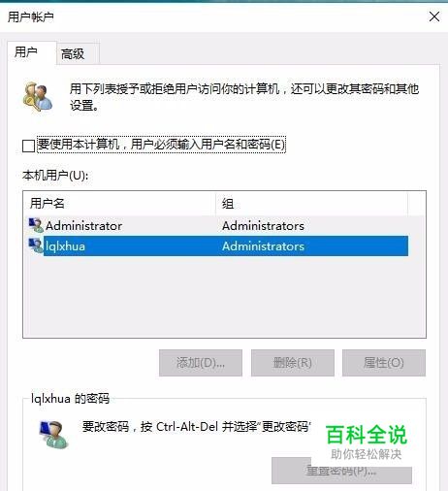Image resolution: width=448 pixels, height=491 pixels.
Task: Close the 用户帐户 dialog
Action: (x=434, y=16)
